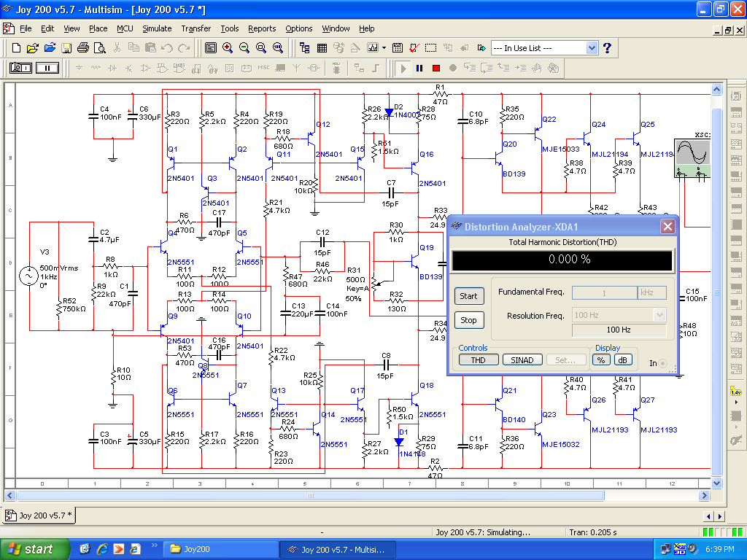Open the MCU menu

[125, 28]
